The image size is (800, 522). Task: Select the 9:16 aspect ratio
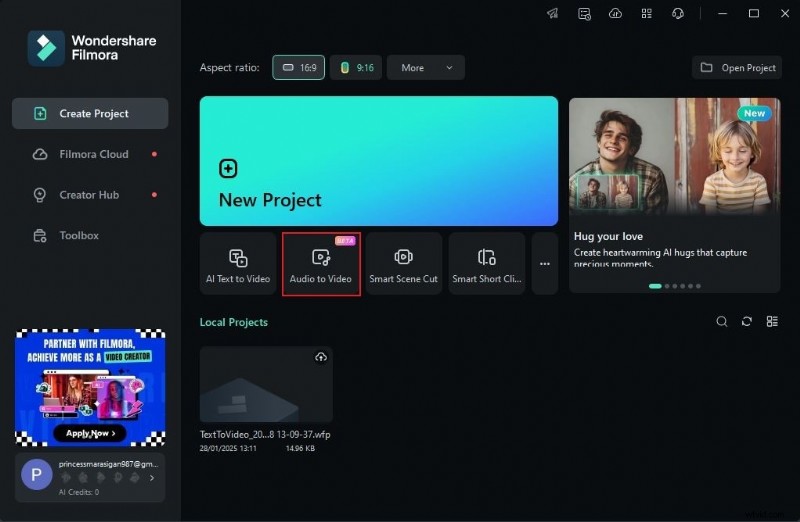point(355,68)
